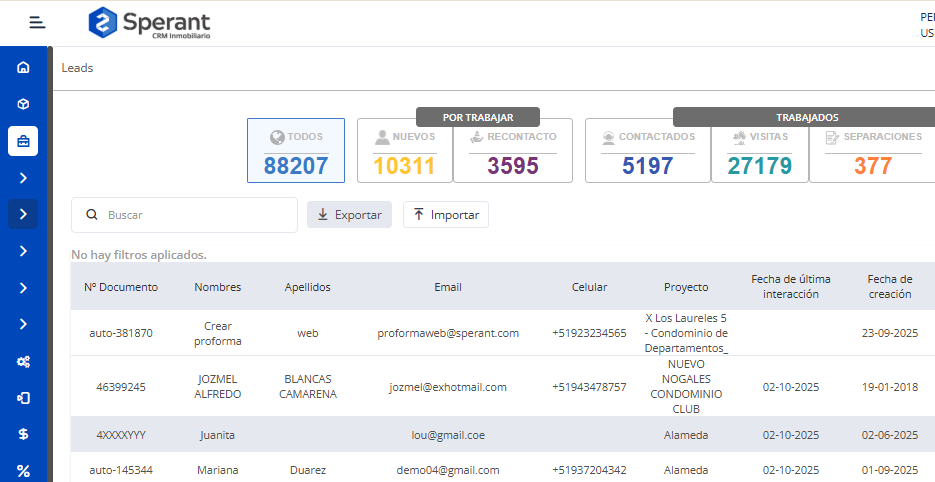
Task: Click the dollar sign sidebar icon
Action: tap(23, 434)
